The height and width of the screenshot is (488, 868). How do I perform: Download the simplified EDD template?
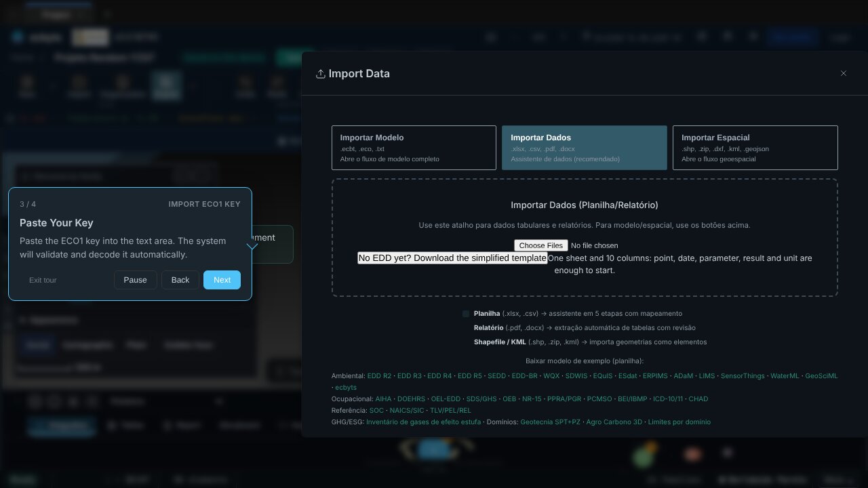click(452, 258)
